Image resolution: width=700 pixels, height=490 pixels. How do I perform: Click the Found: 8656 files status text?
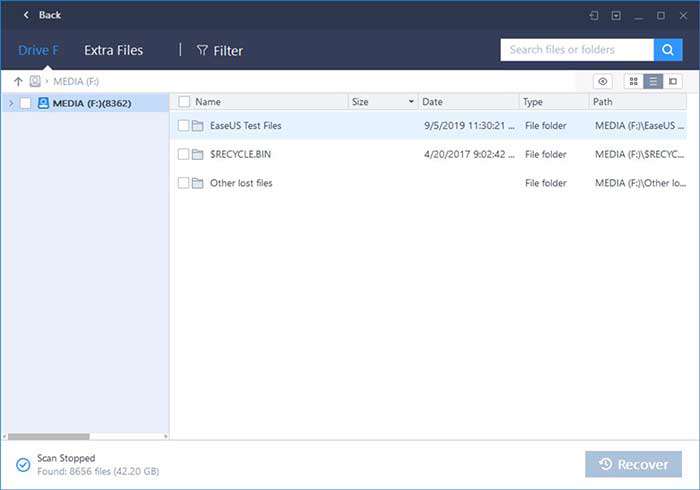[x=98, y=471]
